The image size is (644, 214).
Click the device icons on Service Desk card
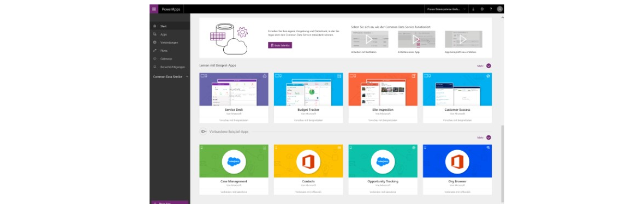click(204, 76)
